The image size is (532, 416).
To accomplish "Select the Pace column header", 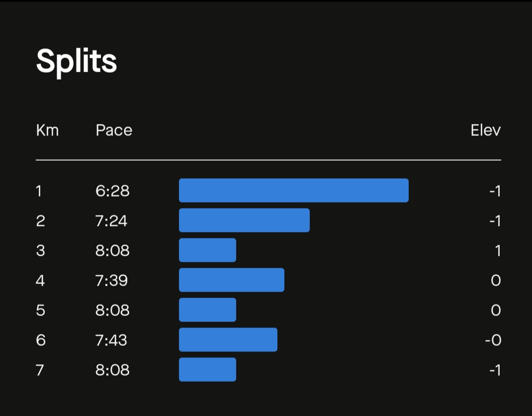I will 114,130.
